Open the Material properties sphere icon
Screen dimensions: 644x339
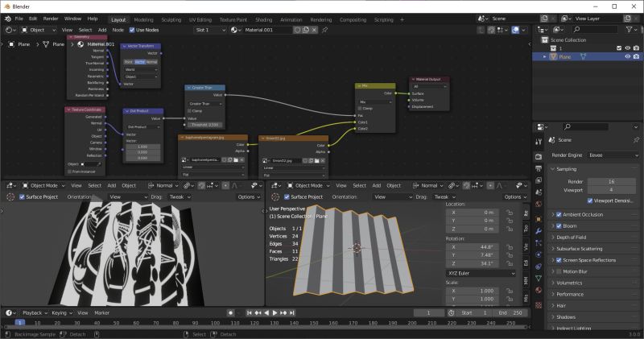(x=539, y=291)
